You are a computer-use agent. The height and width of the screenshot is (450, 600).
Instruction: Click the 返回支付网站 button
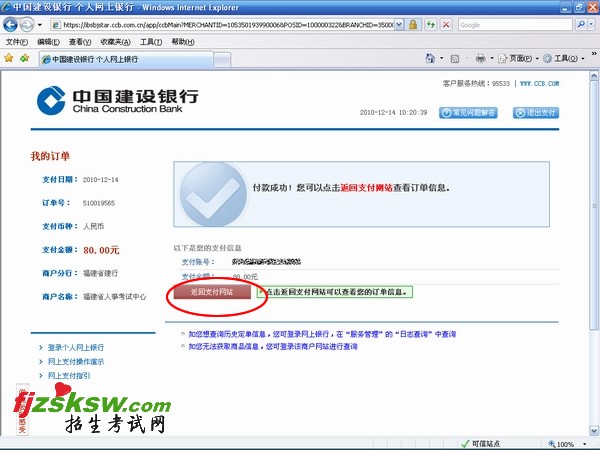[x=212, y=292]
